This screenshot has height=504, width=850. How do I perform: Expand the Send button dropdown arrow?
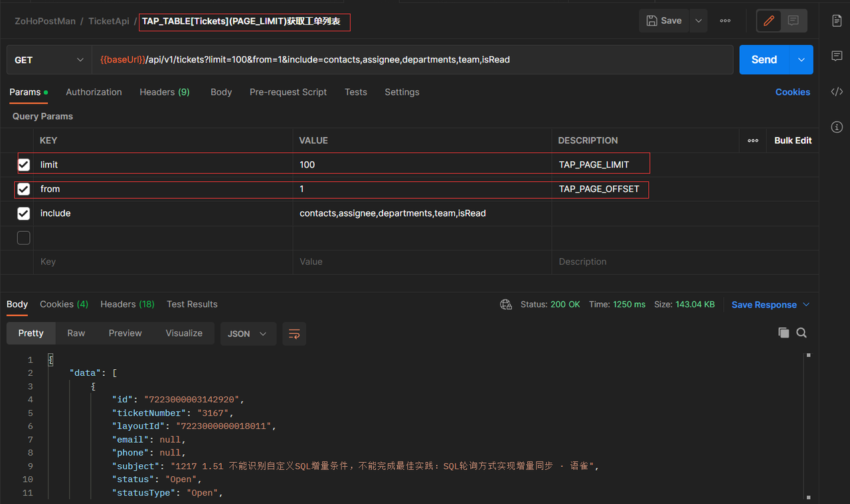click(x=801, y=60)
